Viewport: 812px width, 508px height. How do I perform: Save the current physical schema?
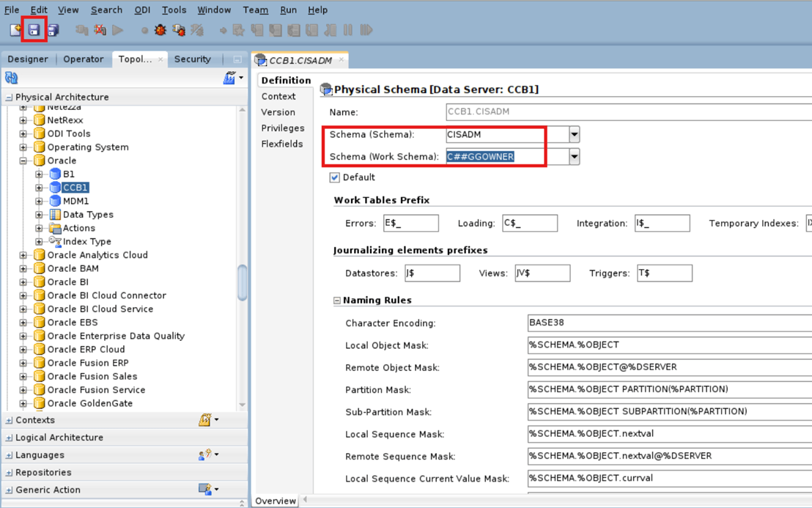pyautogui.click(x=34, y=30)
